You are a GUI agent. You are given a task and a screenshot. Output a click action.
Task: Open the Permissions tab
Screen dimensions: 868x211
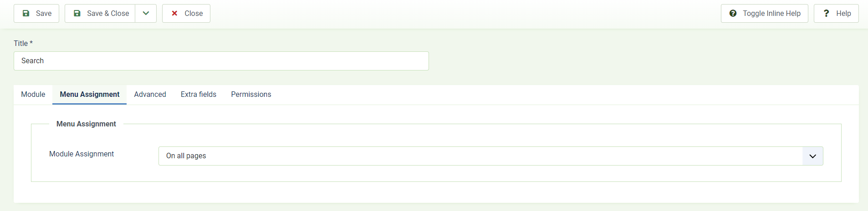click(251, 95)
